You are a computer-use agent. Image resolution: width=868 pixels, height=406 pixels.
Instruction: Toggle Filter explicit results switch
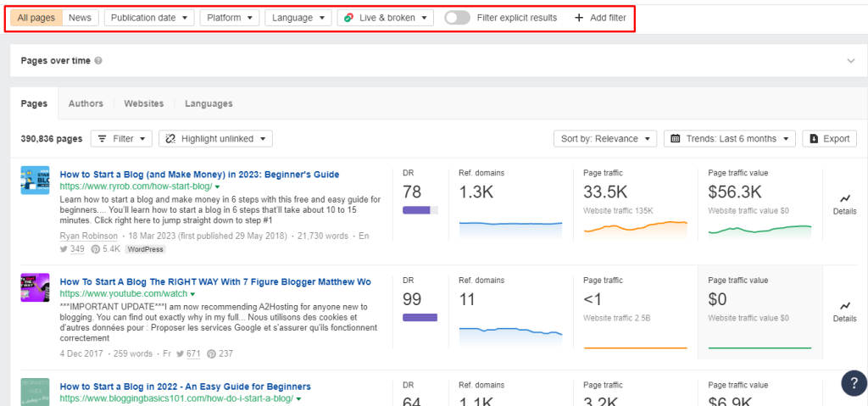pos(457,18)
